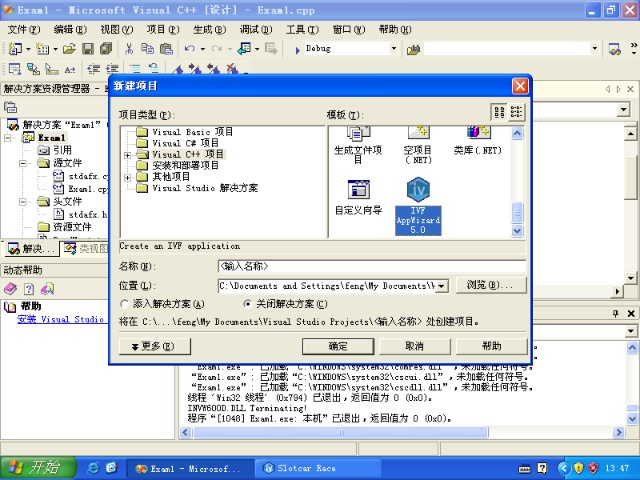The width and height of the screenshot is (640, 480).
Task: Open the Solution Explorer toolbar icon at far right
Action: 614,49
